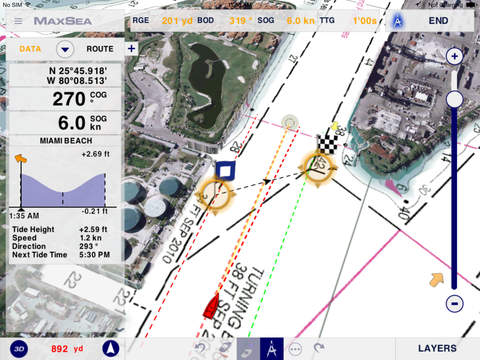Toggle the 3D view button
This screenshot has width=480, height=360.
pos(19,349)
